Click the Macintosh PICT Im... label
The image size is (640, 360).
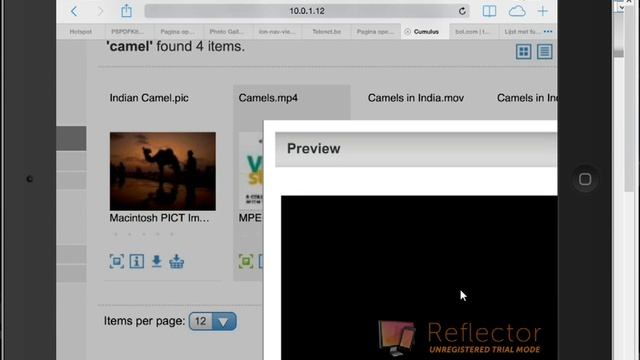pyautogui.click(x=159, y=218)
